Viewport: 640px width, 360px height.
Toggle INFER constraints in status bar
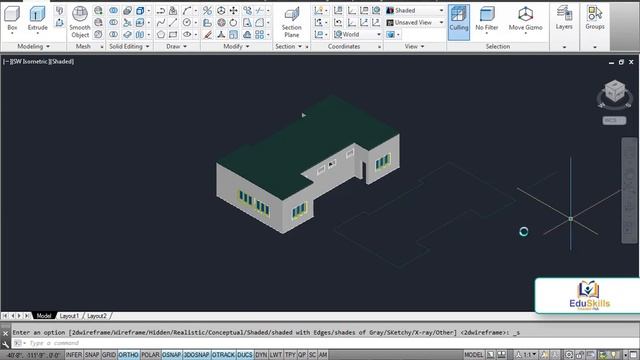(74, 355)
